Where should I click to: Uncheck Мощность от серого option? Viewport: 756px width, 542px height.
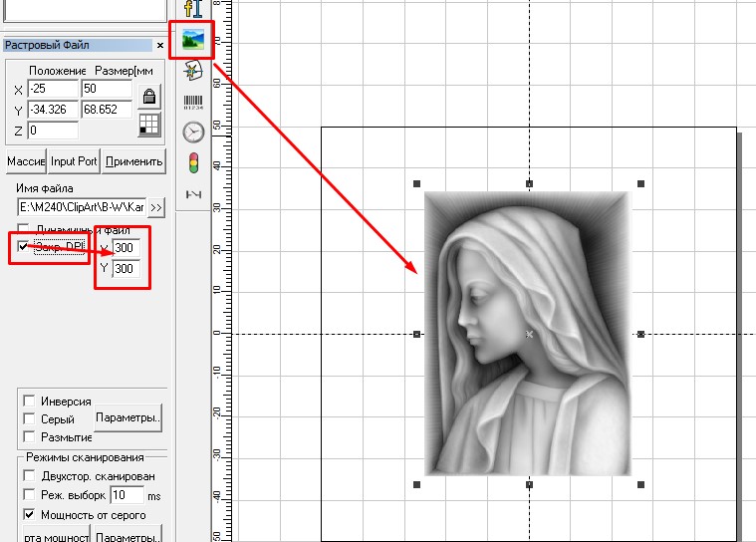click(x=29, y=514)
